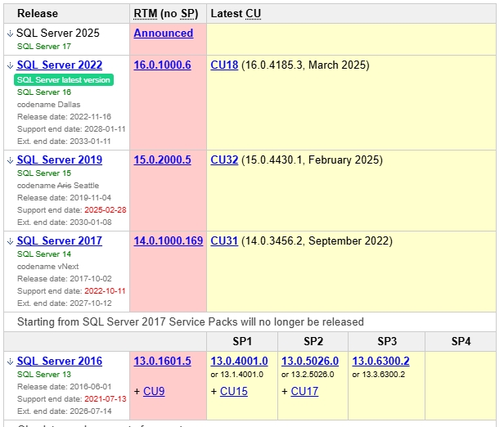Open SP3 build 13.0.6300.2 link

(381, 361)
